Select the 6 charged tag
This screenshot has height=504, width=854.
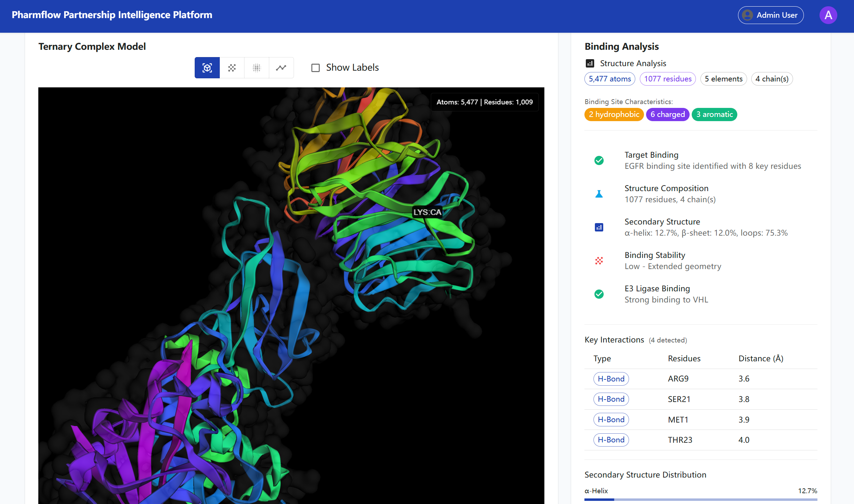667,115
